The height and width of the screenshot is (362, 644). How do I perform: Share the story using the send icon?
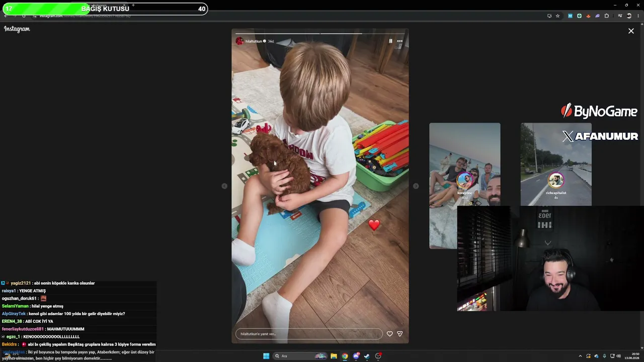coord(400,334)
